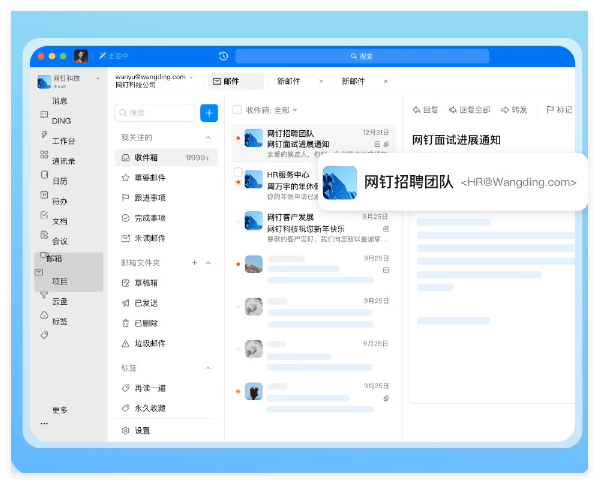The width and height of the screenshot is (599, 484).
Task: Click the global 搜索 field in title bar
Action: point(362,56)
